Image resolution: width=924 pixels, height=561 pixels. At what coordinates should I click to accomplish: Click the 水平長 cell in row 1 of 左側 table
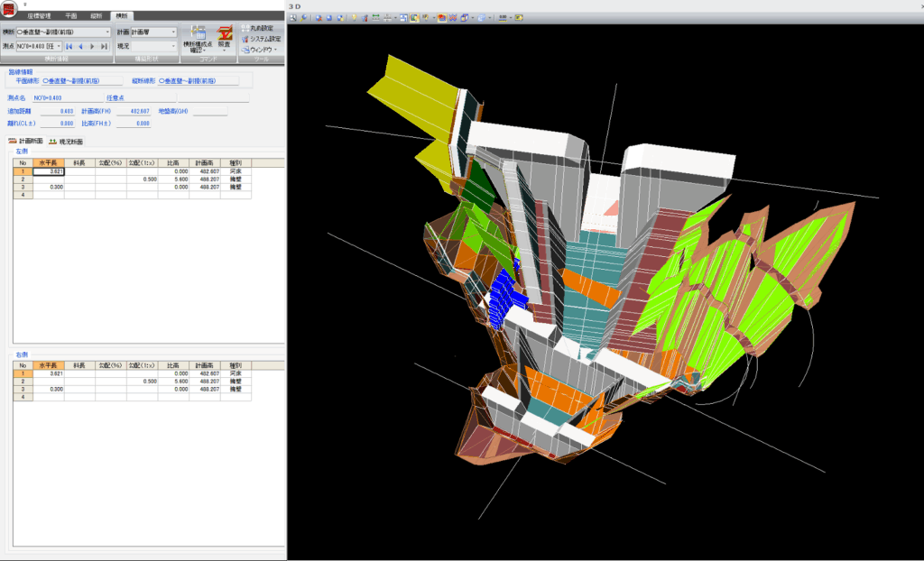[48, 170]
